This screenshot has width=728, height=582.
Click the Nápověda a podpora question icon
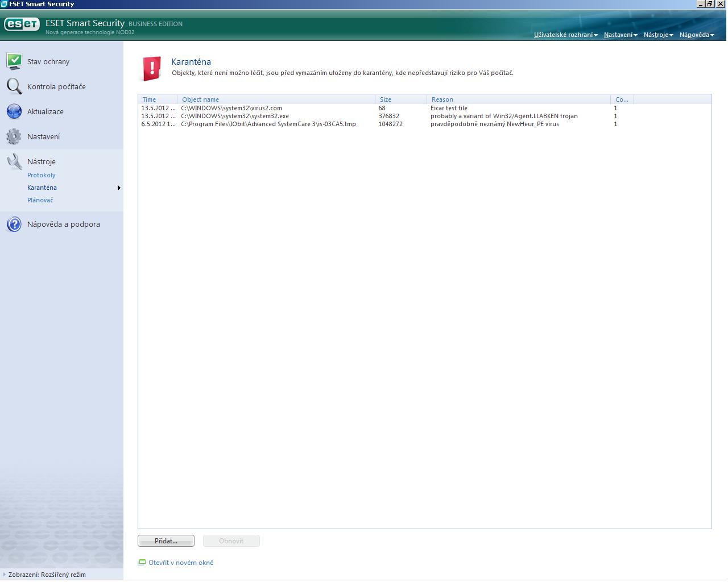pos(14,224)
